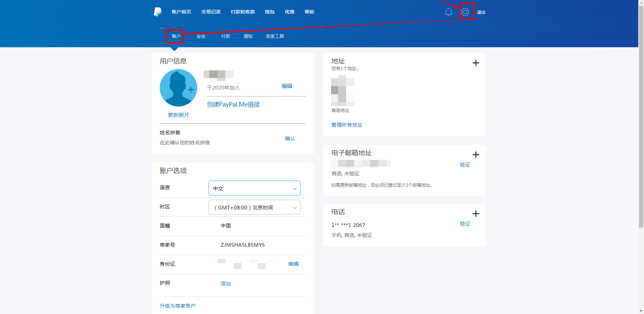Image resolution: width=644 pixels, height=314 pixels.
Task: Add a new email address with plus icon
Action: [x=476, y=155]
